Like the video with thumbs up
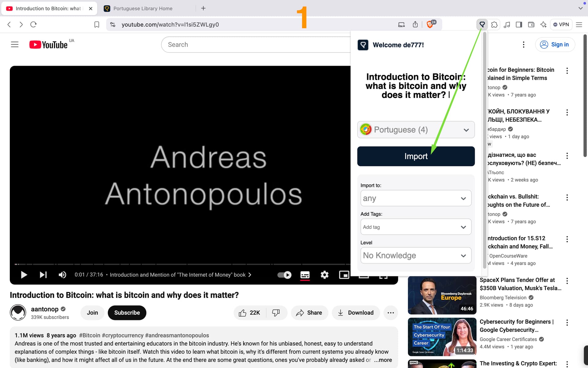Screen dimensions: 588x368 [x=250, y=313]
